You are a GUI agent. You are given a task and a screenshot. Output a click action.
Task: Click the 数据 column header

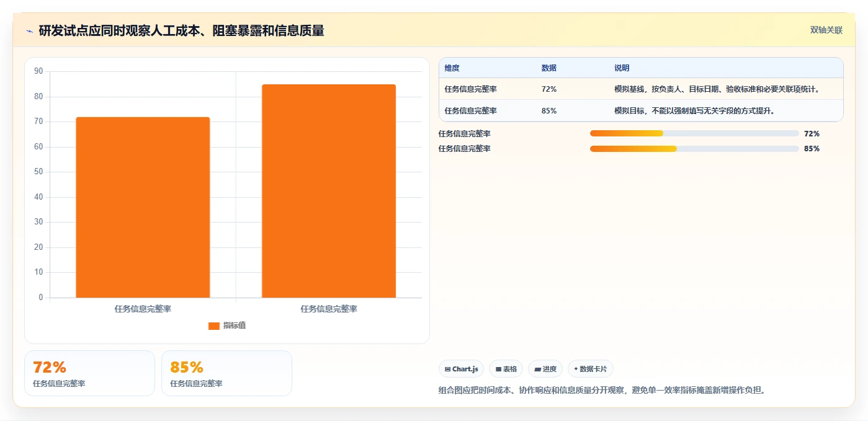click(x=549, y=68)
